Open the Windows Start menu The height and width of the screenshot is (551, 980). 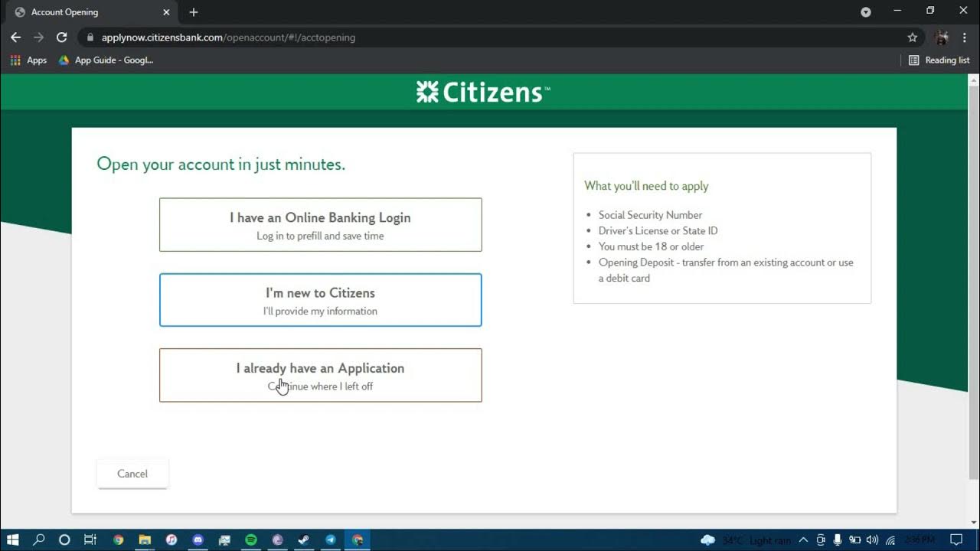pyautogui.click(x=12, y=540)
